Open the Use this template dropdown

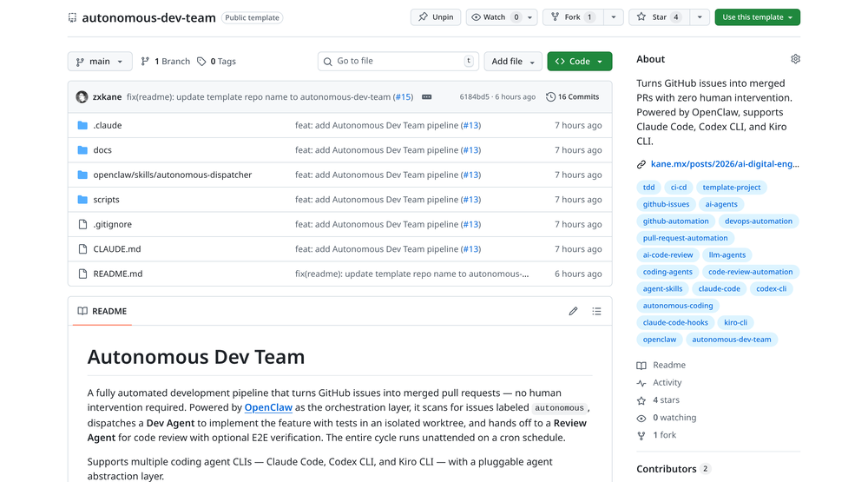(x=757, y=17)
